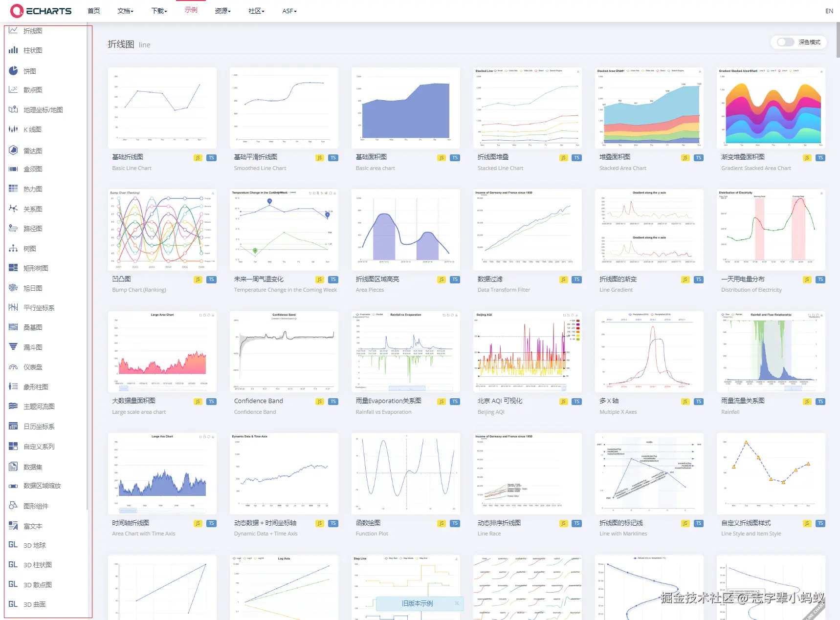Select the graph (关系图) sidebar icon
This screenshot has height=620, width=840.
click(x=13, y=209)
